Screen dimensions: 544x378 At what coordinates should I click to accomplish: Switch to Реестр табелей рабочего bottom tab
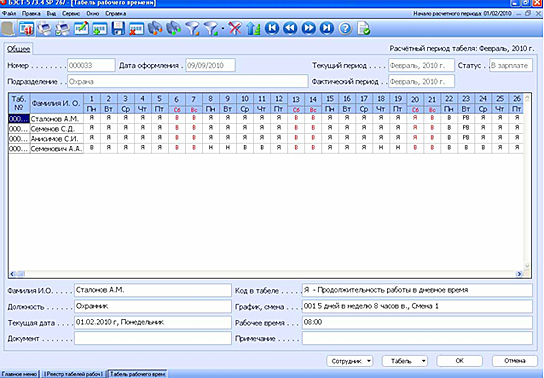point(73,374)
